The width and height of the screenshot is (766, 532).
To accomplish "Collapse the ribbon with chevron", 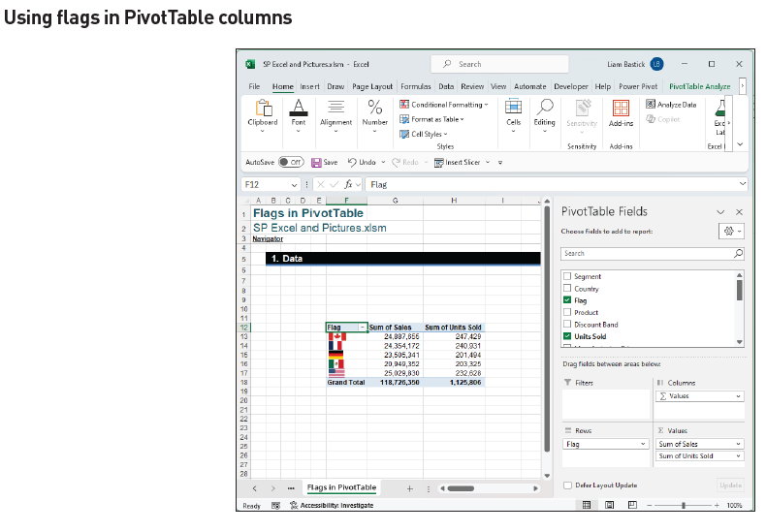I will coord(740,144).
